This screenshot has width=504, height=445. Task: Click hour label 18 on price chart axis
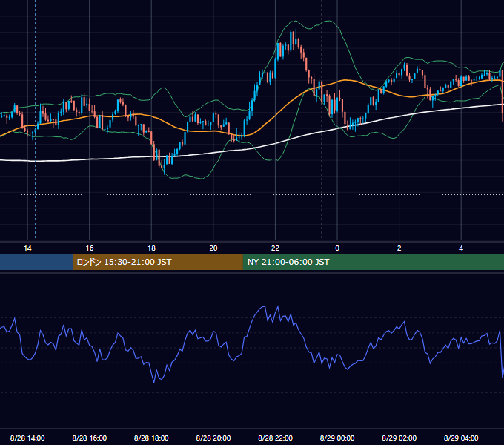pyautogui.click(x=151, y=248)
